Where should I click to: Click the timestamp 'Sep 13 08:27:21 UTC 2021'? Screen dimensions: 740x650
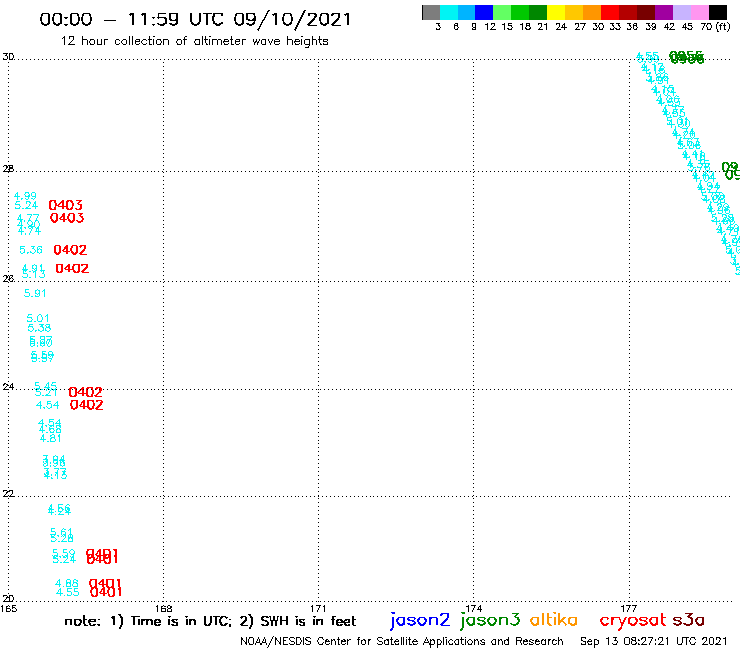click(654, 641)
